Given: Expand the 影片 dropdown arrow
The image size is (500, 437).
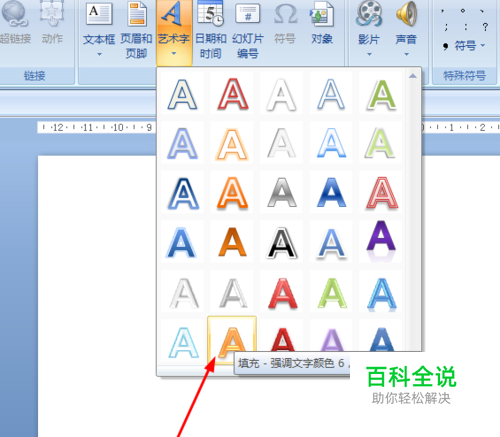Looking at the screenshot, I should click(369, 54).
